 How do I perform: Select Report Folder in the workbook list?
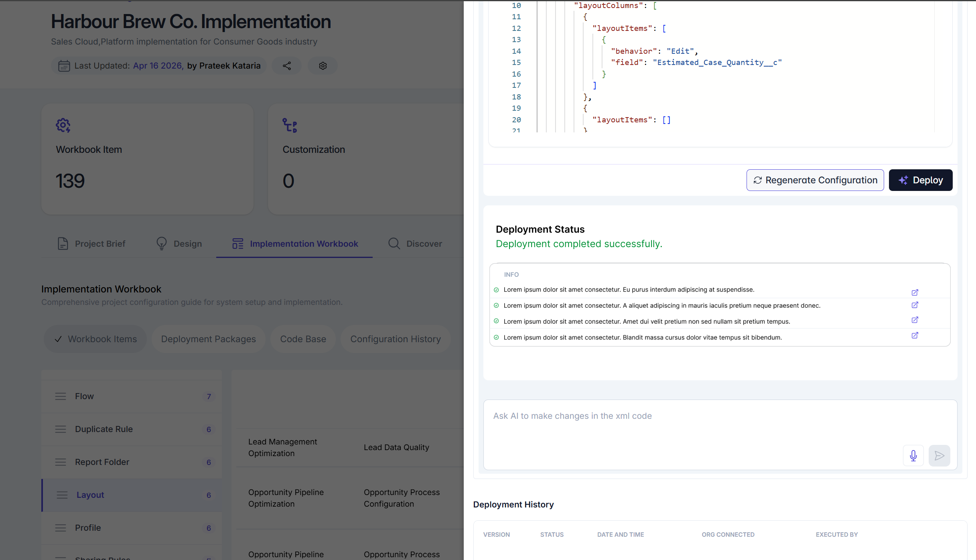pos(132,462)
